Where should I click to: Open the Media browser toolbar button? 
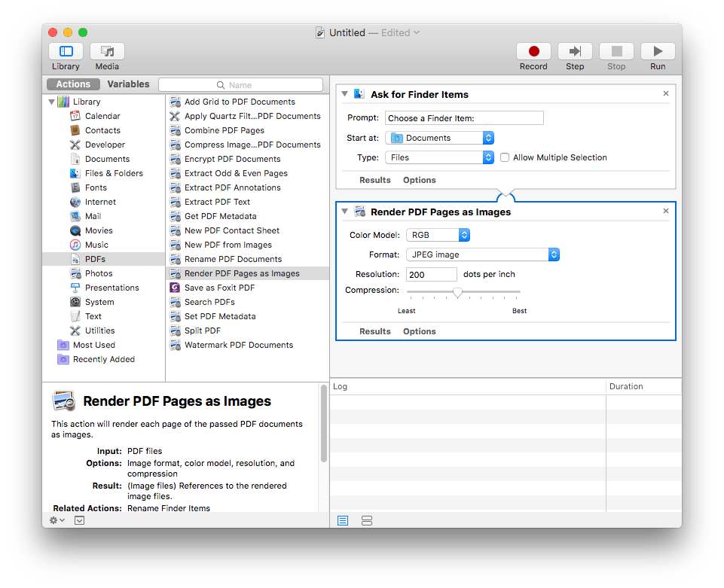(x=107, y=51)
